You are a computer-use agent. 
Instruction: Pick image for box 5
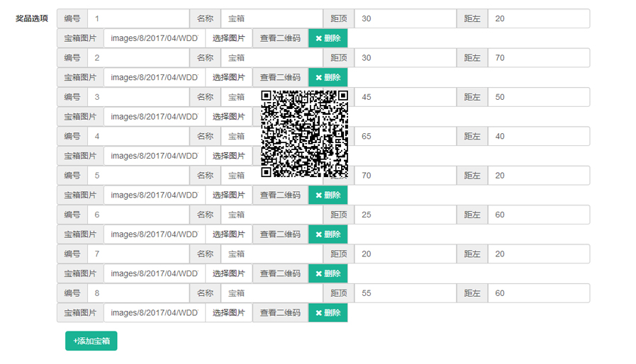point(229,195)
